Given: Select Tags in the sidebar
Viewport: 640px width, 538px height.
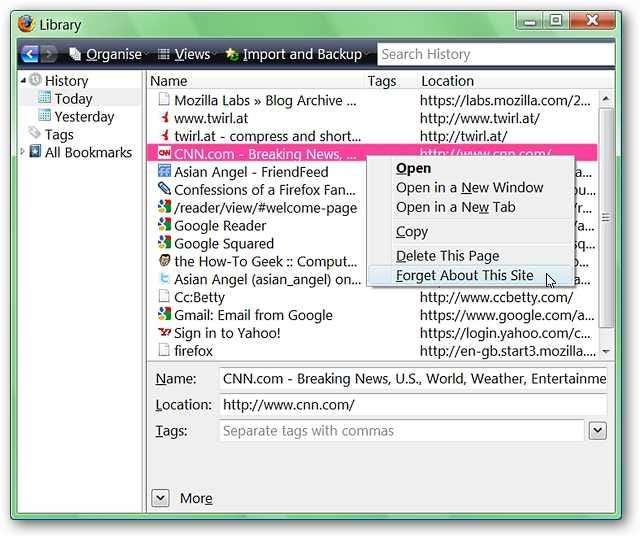Looking at the screenshot, I should coord(59,135).
